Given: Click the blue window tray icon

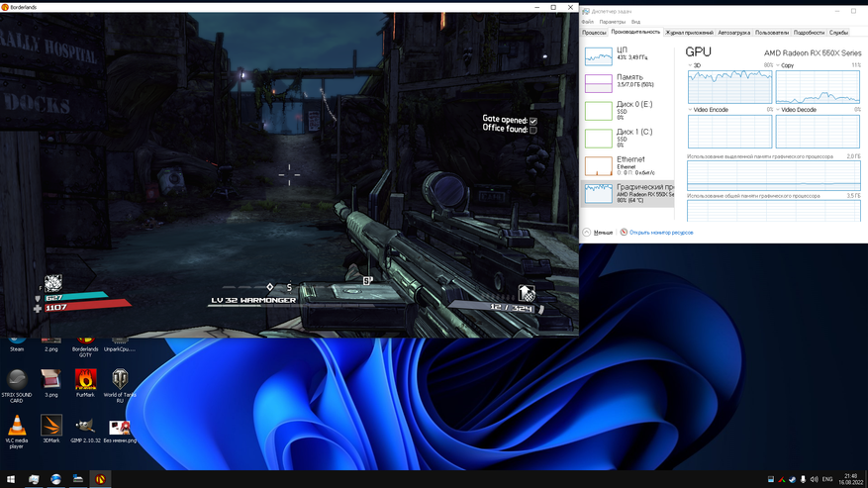Looking at the screenshot, I should (771, 480).
